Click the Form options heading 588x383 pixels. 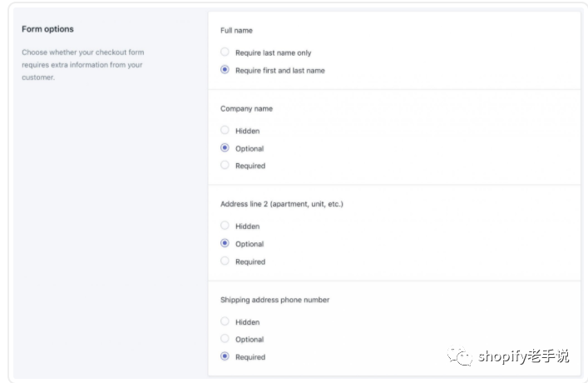(x=47, y=29)
